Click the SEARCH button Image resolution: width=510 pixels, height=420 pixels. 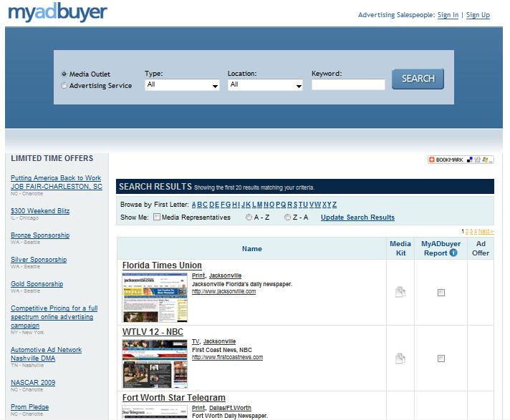(418, 79)
